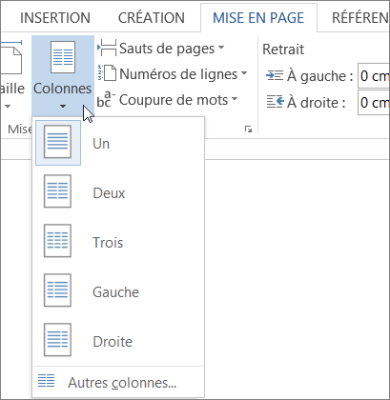Expand the Numéros de lignes dropdown arrow
This screenshot has height=400, width=390.
tap(244, 73)
